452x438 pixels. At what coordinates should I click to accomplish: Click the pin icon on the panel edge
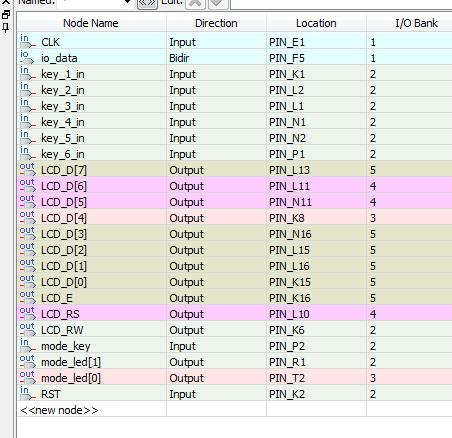point(6,28)
